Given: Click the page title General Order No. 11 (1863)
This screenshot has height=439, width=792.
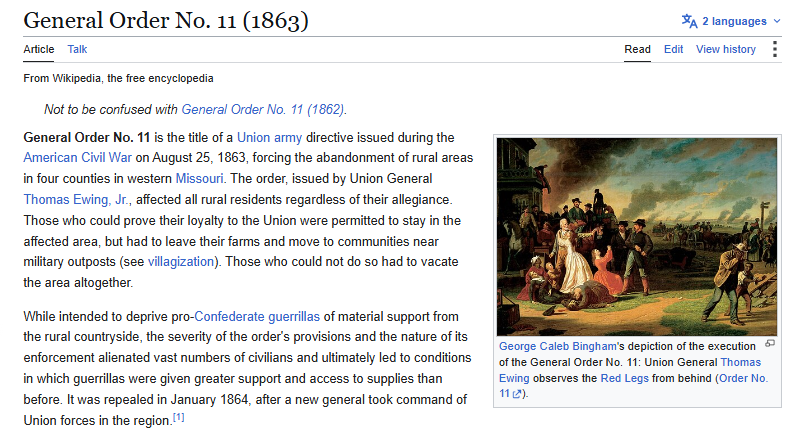Looking at the screenshot, I should coord(166,21).
